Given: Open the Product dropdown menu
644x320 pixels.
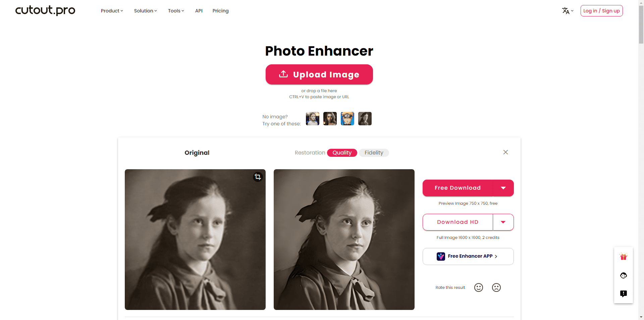Looking at the screenshot, I should [112, 11].
